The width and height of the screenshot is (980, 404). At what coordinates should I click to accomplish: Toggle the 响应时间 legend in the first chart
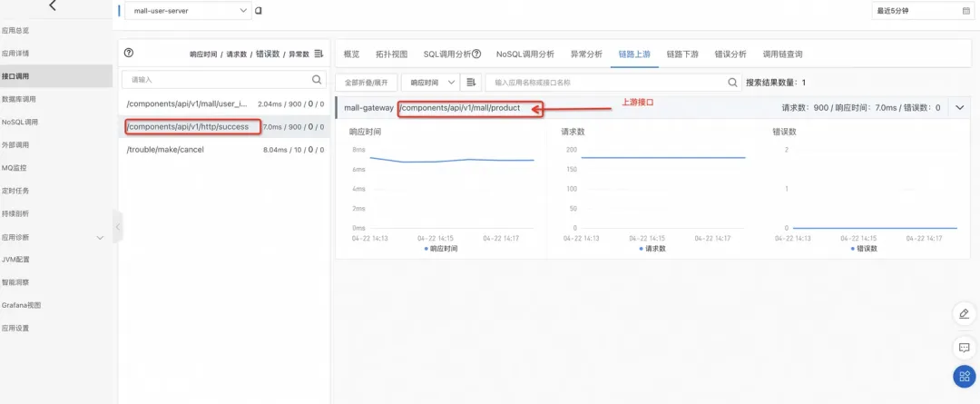(441, 248)
